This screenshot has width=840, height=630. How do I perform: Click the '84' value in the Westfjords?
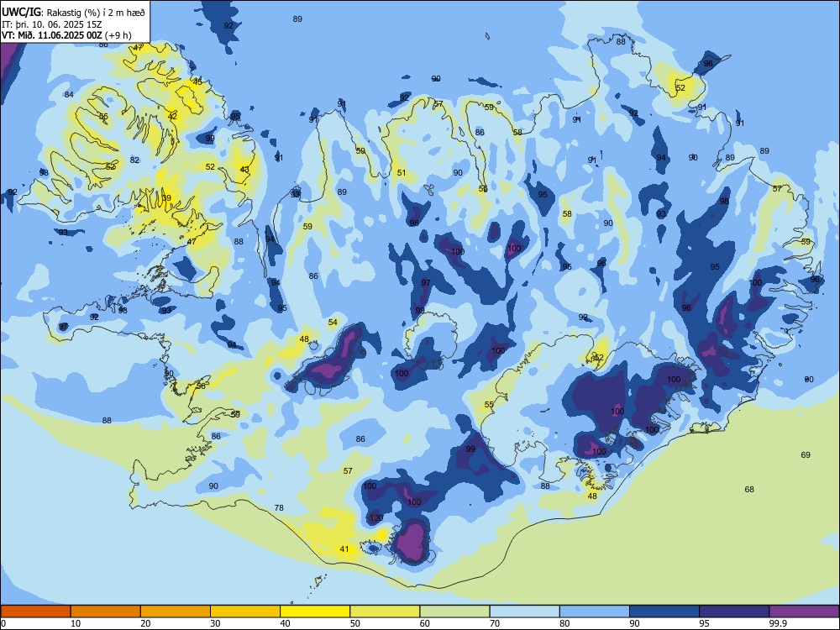pos(69,94)
